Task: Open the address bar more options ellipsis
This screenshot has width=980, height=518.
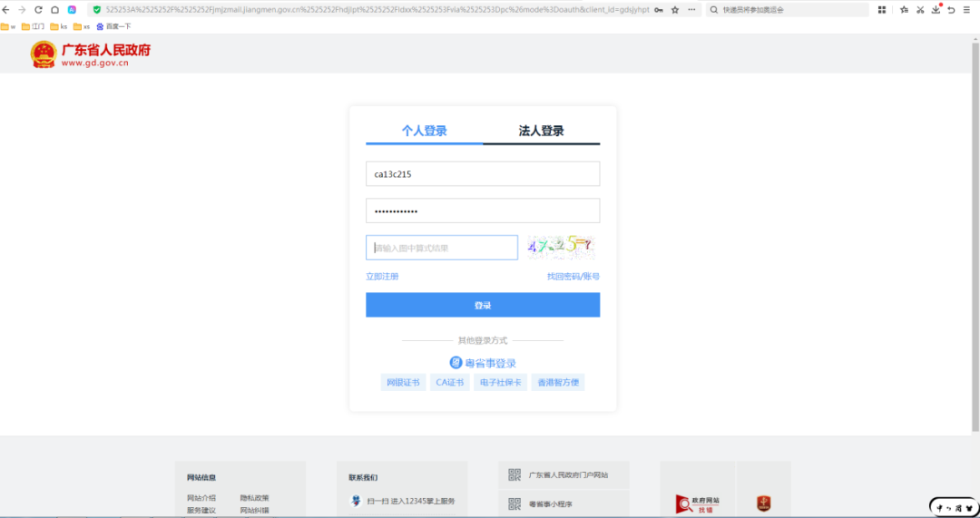Action: [692, 9]
